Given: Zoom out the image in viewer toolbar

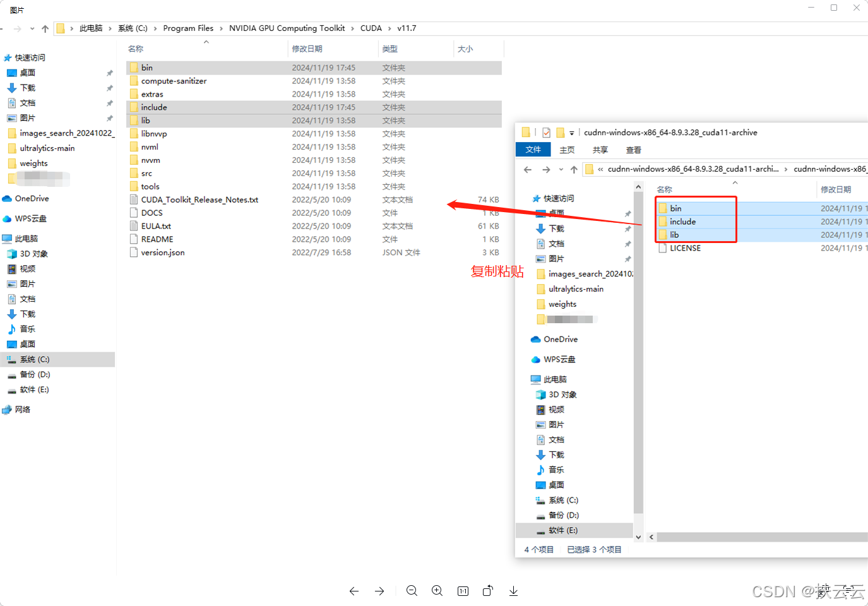Looking at the screenshot, I should click(x=412, y=591).
